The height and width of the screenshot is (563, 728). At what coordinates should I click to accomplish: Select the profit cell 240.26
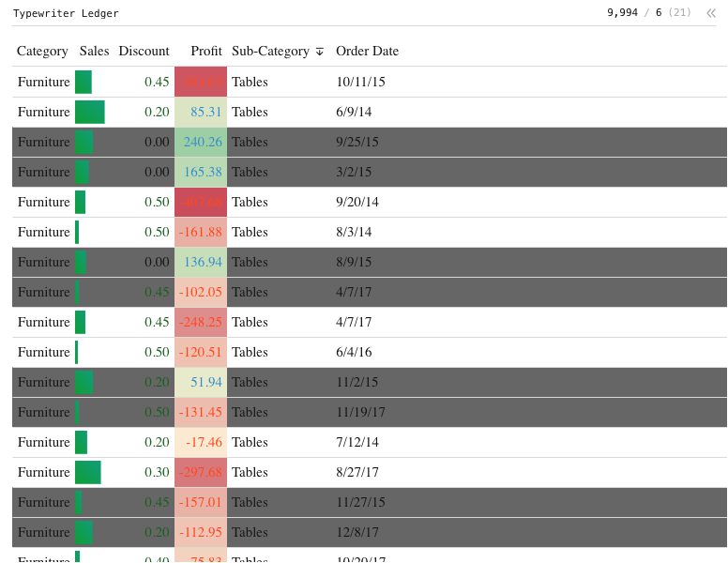pyautogui.click(x=201, y=142)
